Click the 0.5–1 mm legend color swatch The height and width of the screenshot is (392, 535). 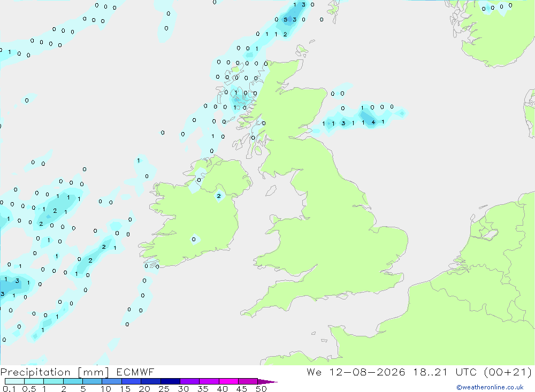34,381
